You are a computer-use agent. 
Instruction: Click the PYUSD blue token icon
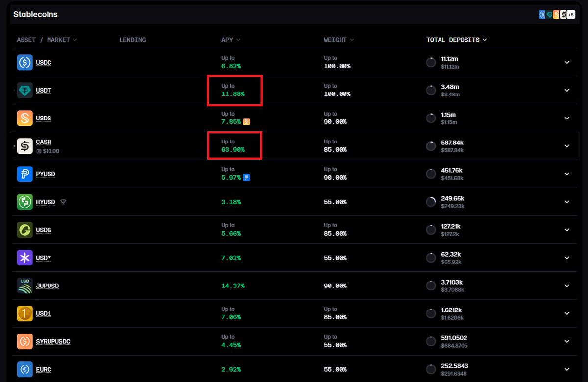[x=24, y=174]
